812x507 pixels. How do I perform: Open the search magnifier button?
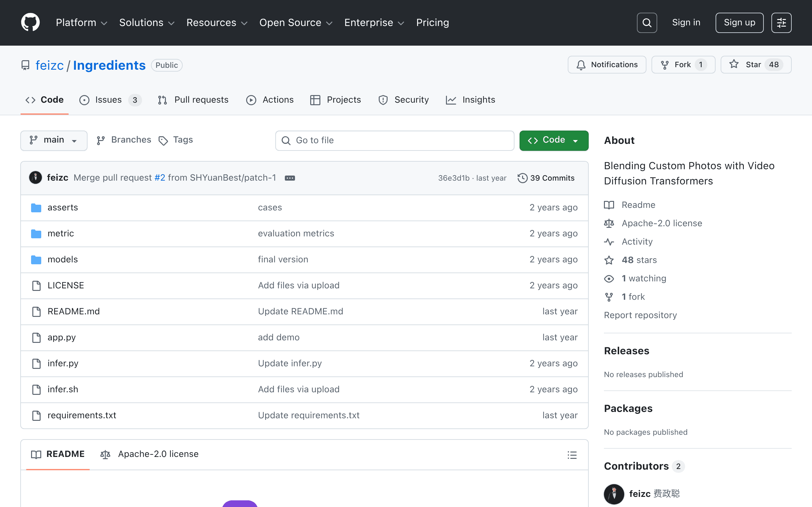coord(646,23)
